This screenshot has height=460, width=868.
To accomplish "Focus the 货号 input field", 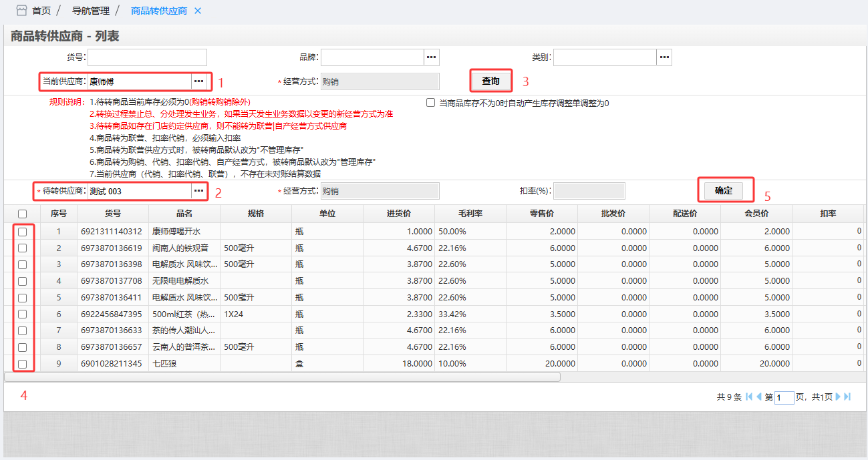I will (148, 57).
